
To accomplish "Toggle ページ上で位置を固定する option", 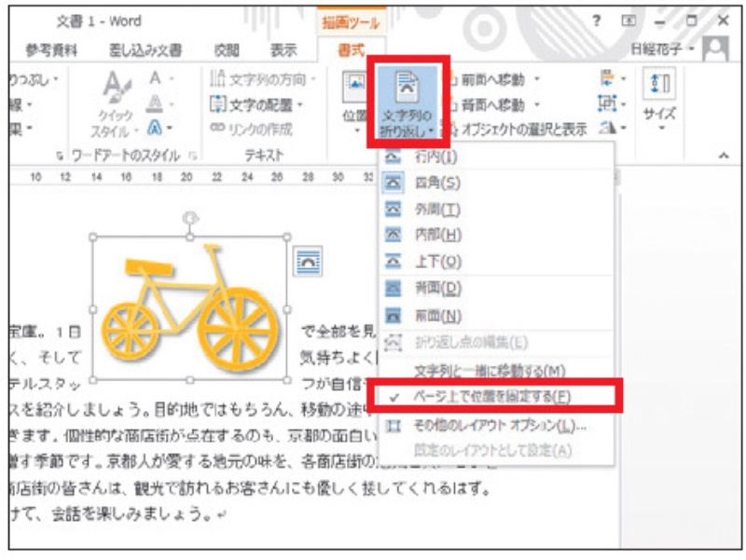I will pos(492,396).
